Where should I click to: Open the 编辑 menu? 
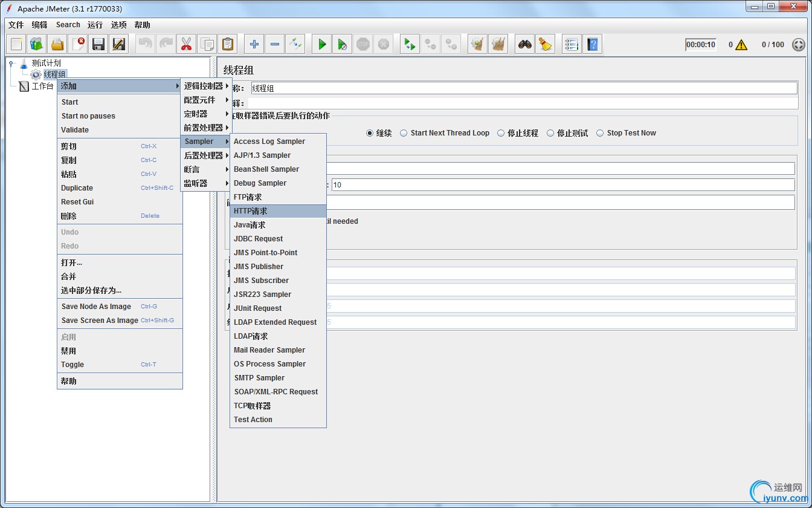pos(39,25)
